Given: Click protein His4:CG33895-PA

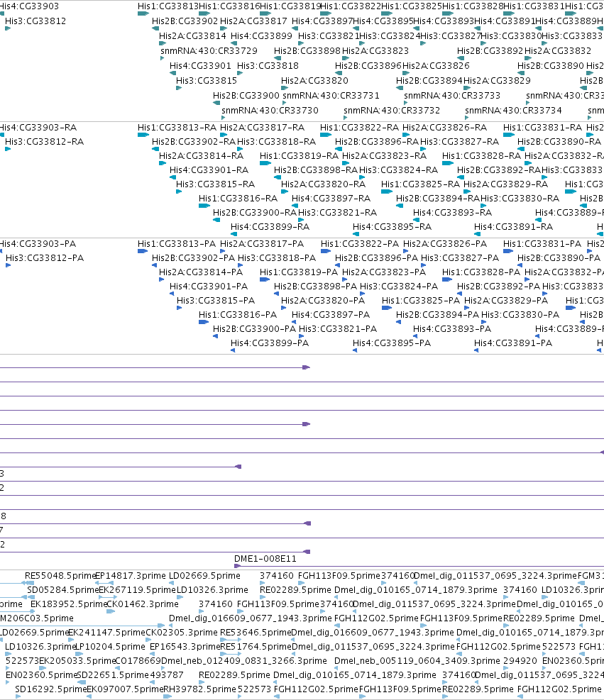Looking at the screenshot, I should (x=392, y=343).
